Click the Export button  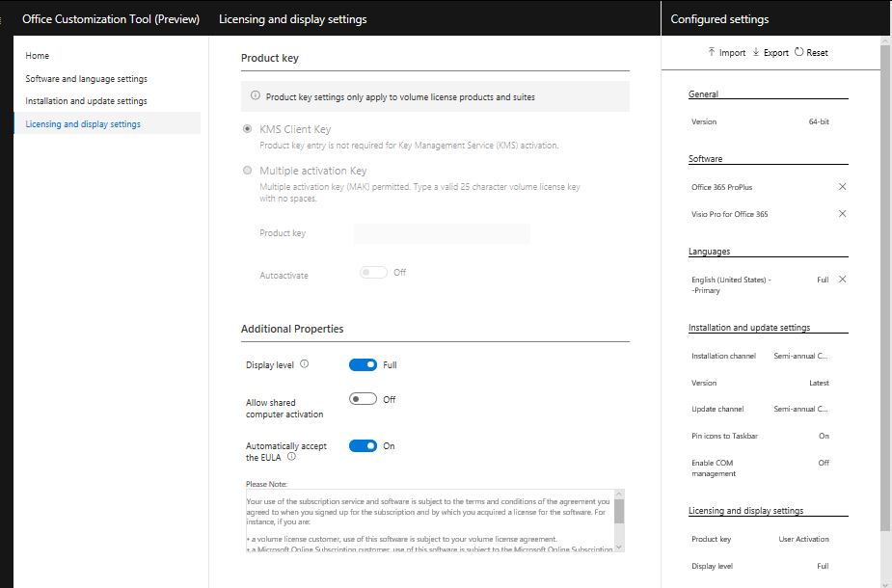point(770,52)
